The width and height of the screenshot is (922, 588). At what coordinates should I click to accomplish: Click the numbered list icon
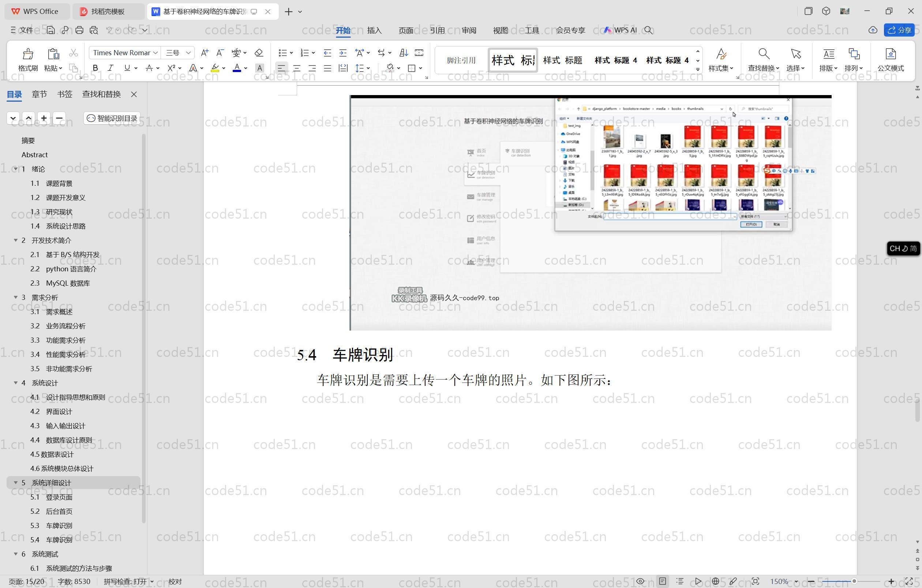304,53
